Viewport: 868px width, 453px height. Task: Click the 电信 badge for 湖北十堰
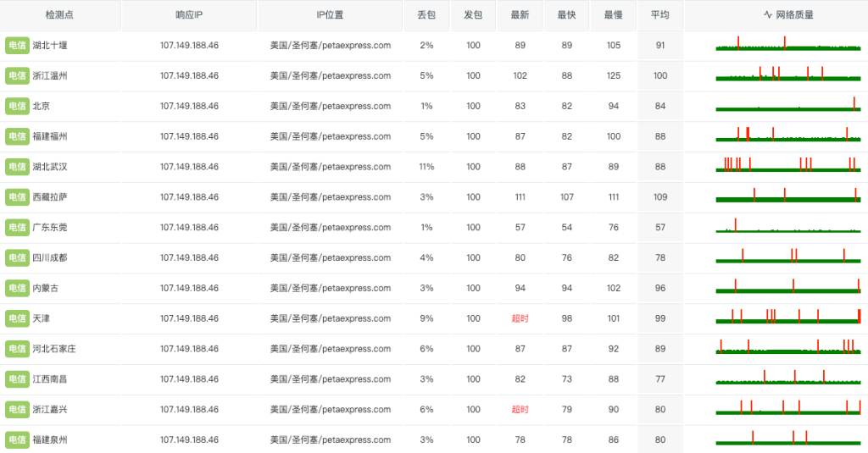pyautogui.click(x=17, y=46)
